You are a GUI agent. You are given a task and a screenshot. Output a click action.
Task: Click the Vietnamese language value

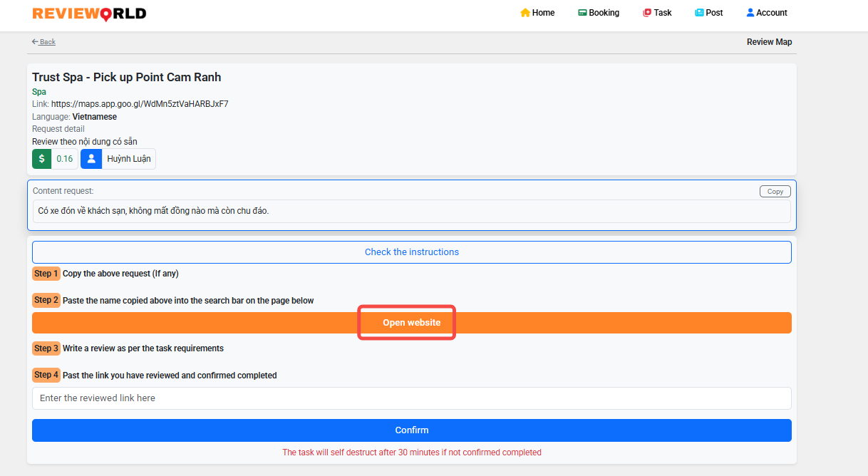pyautogui.click(x=95, y=117)
